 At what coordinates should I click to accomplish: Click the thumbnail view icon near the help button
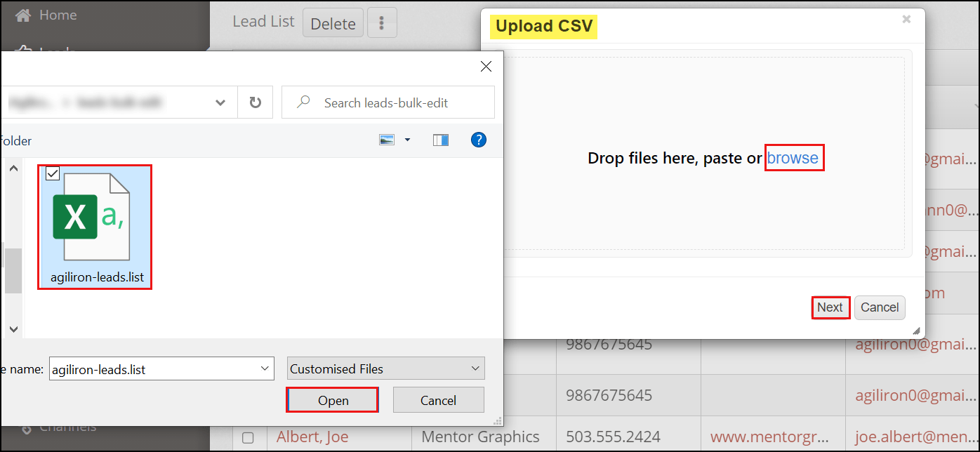pos(387,140)
